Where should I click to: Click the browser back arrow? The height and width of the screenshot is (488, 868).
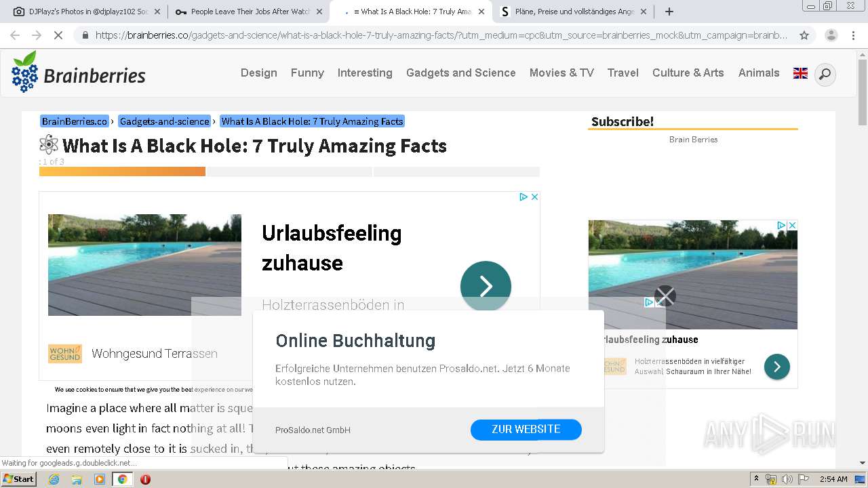pyautogui.click(x=15, y=35)
